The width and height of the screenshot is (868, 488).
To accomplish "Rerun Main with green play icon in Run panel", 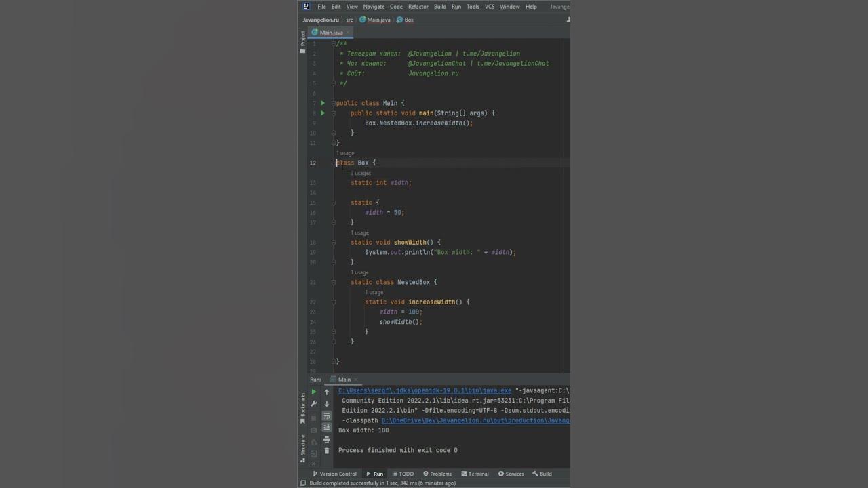I will click(x=313, y=392).
